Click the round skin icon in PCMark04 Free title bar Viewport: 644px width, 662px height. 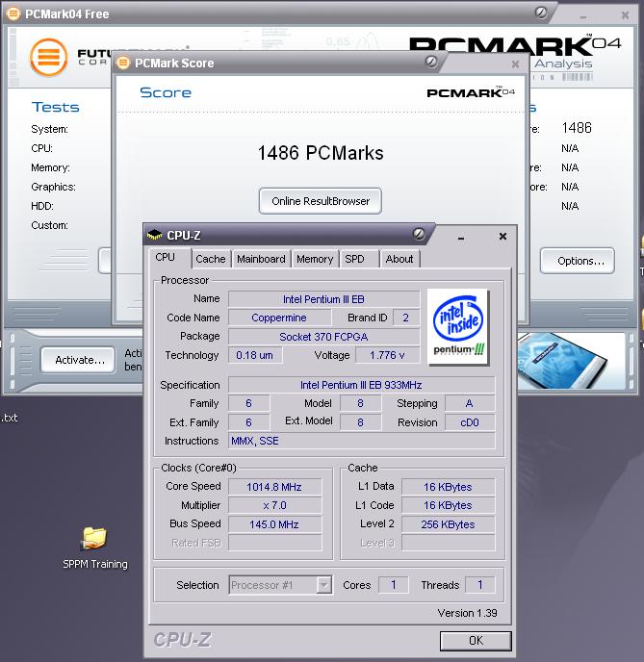[x=541, y=13]
